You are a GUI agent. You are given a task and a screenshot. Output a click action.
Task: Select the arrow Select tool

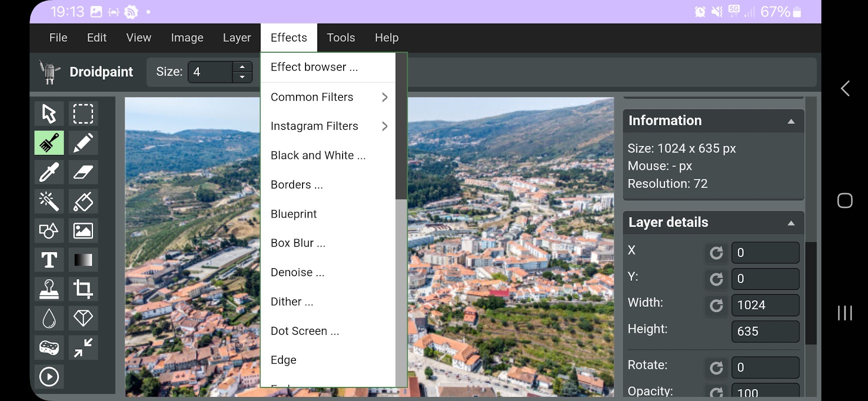[x=49, y=114]
